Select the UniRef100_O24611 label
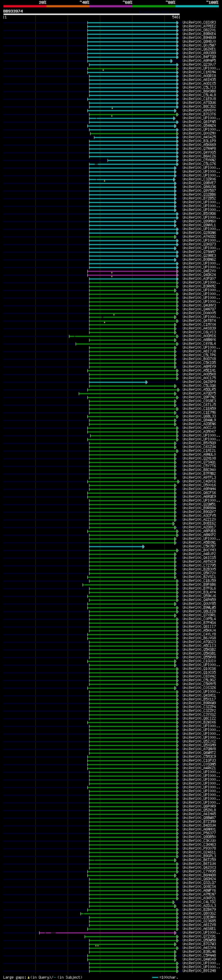 (x=199, y=852)
